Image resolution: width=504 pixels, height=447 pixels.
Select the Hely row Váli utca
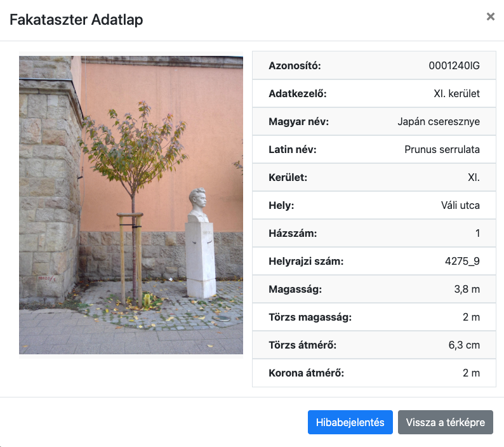point(374,205)
